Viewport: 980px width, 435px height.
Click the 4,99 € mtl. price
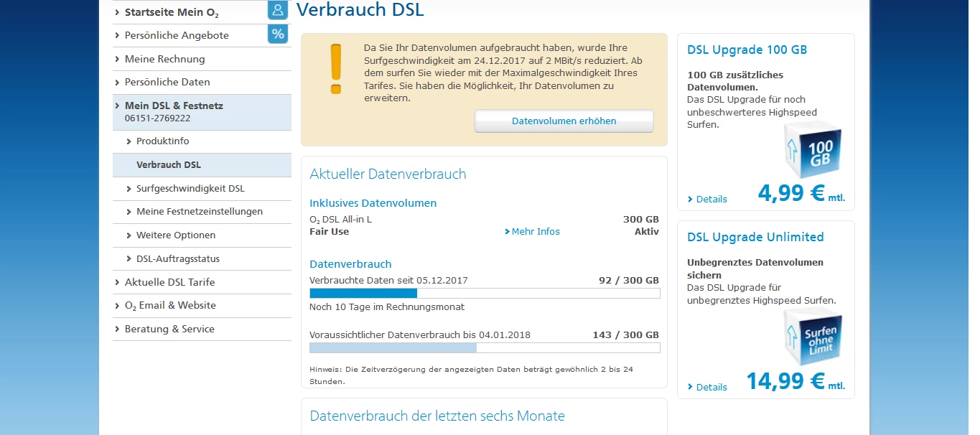(x=801, y=193)
